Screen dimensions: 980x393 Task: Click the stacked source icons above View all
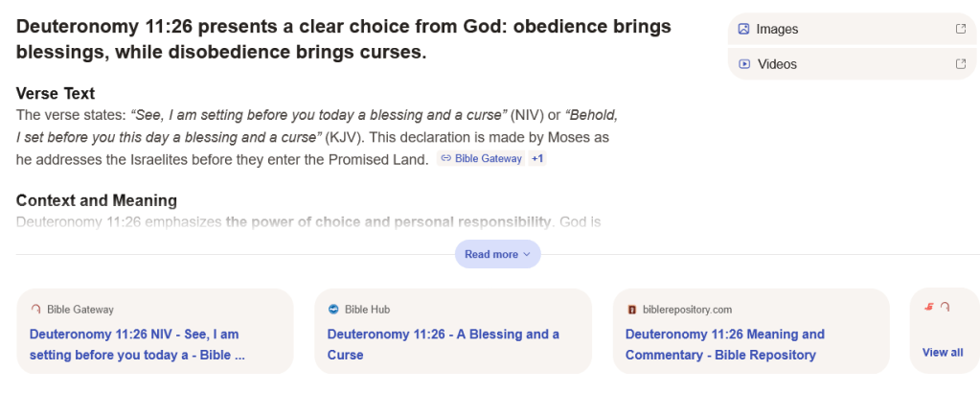click(x=936, y=307)
